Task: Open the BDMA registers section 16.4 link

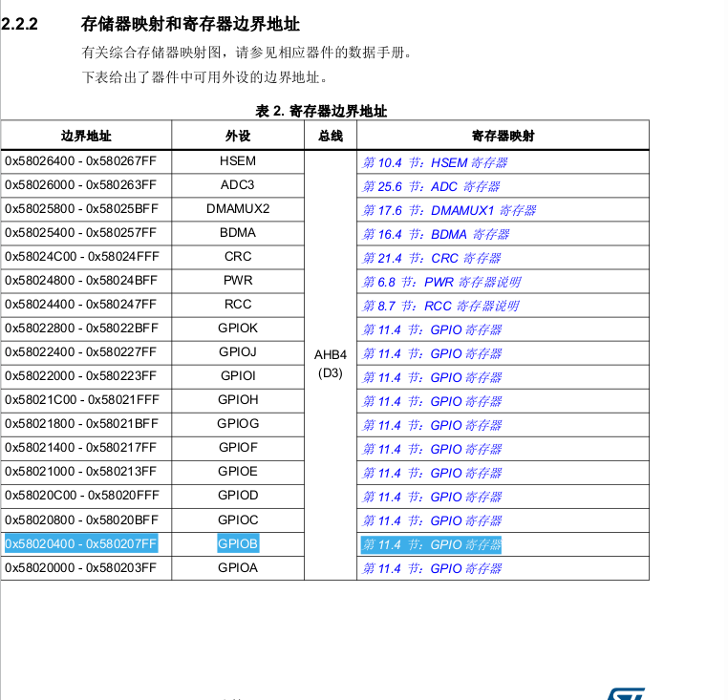Action: (436, 234)
